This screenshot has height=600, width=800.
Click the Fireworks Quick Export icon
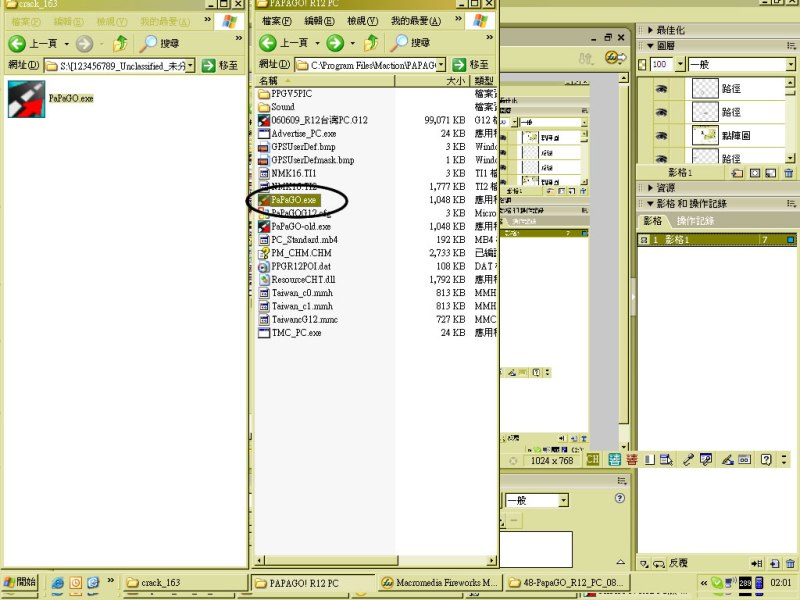click(615, 58)
